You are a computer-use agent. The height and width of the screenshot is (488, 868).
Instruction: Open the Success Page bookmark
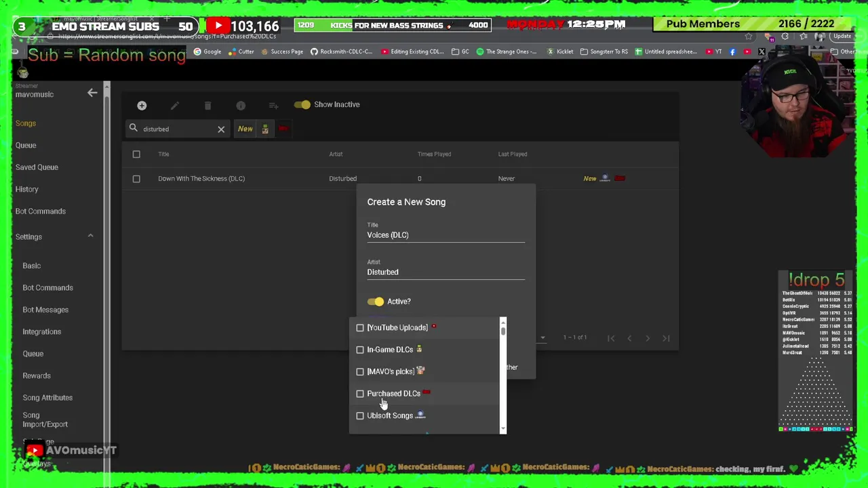pos(282,52)
